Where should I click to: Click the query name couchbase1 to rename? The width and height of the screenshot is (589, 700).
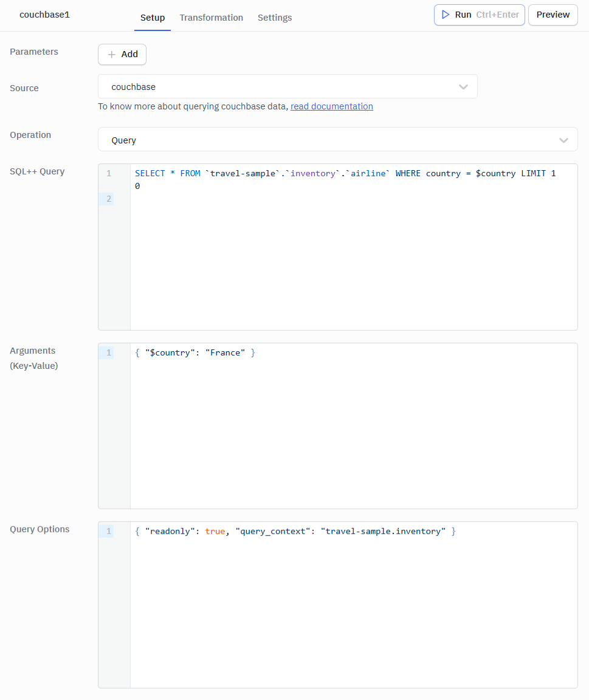point(44,14)
